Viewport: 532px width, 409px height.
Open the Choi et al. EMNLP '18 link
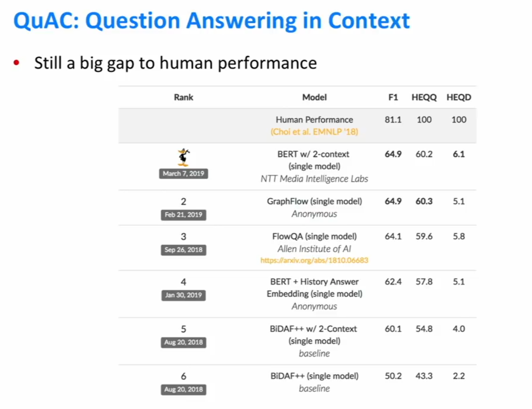click(314, 132)
